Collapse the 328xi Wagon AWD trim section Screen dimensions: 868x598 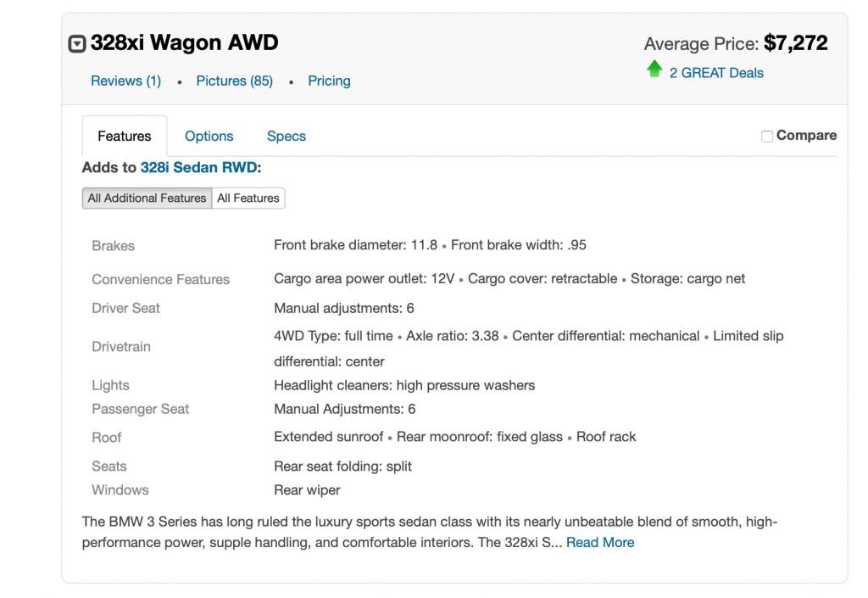point(77,44)
